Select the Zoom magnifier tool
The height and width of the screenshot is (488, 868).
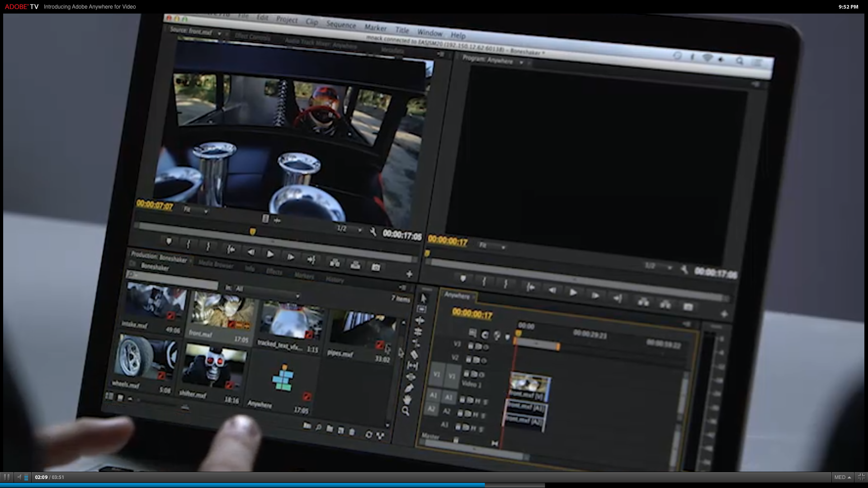point(406,411)
